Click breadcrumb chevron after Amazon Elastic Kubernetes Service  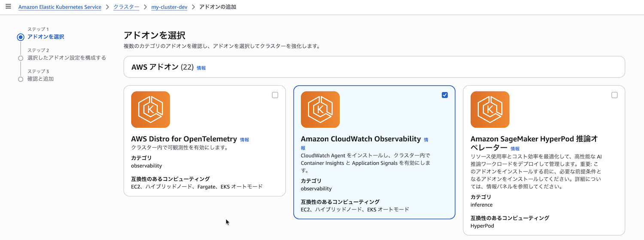point(107,7)
